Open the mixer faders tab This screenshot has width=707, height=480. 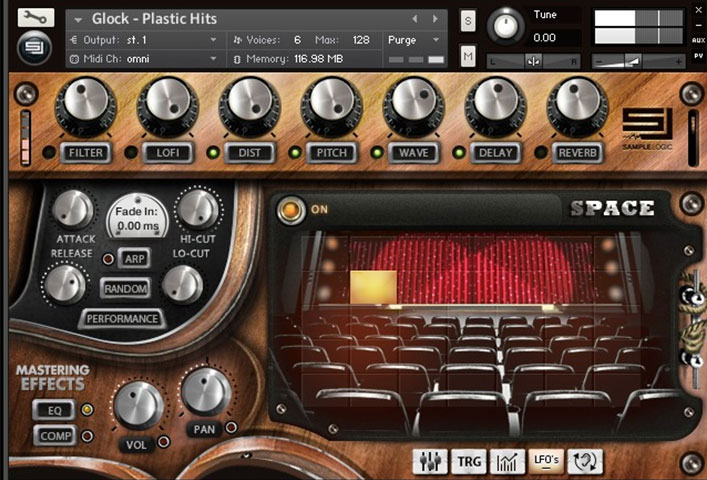[x=430, y=462]
